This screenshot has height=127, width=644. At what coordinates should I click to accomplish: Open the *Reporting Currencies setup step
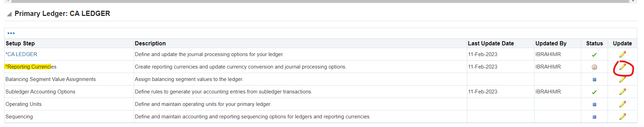31,67
